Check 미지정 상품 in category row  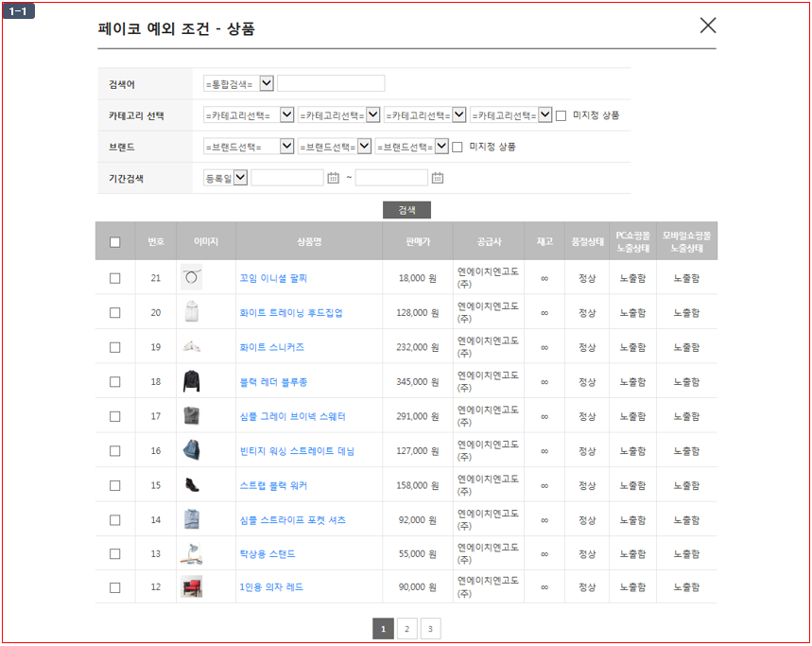pyautogui.click(x=561, y=115)
